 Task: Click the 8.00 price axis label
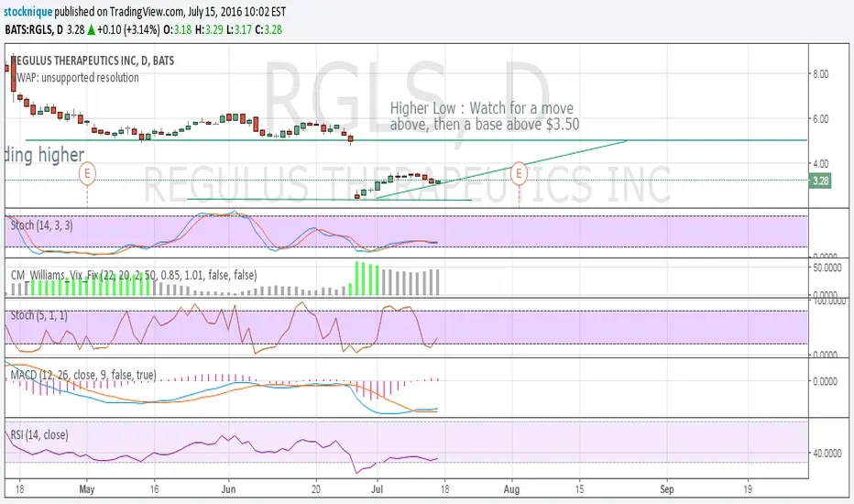click(x=821, y=74)
